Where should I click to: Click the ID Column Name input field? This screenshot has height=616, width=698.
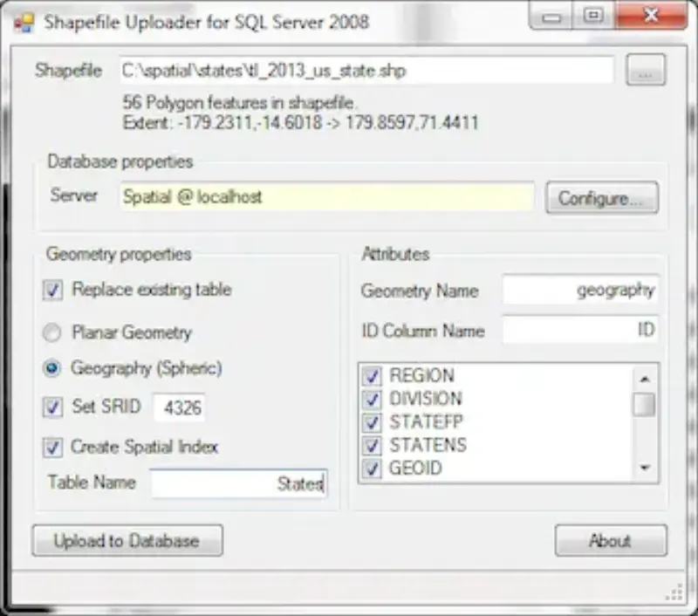click(x=580, y=330)
